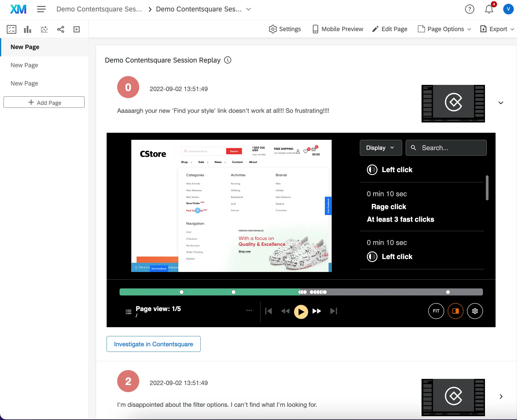Expand the Page Options menu
The height and width of the screenshot is (420, 517).
(x=444, y=29)
